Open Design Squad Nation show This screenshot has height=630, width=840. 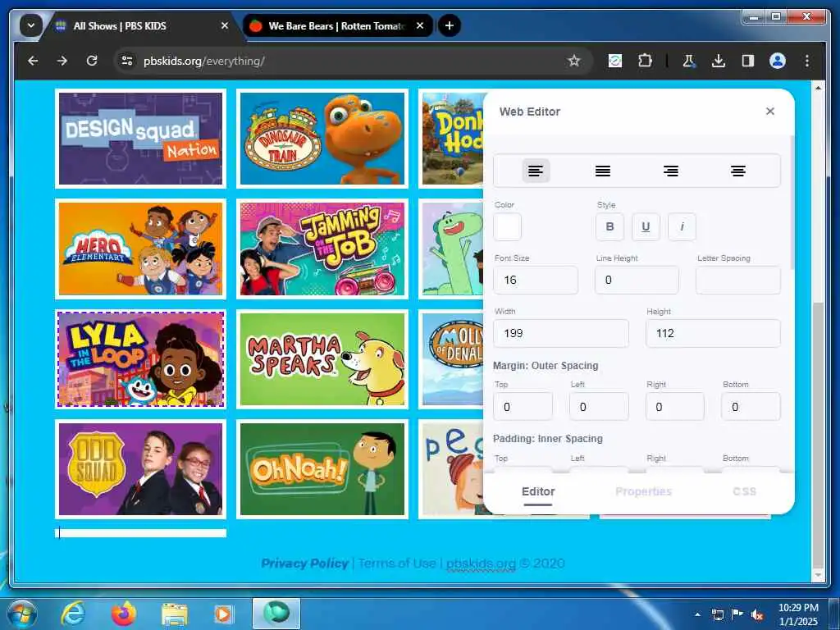(x=140, y=139)
